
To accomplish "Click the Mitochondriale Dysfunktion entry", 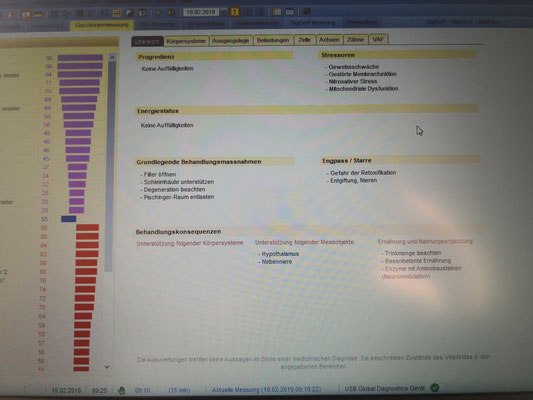I will [x=363, y=89].
